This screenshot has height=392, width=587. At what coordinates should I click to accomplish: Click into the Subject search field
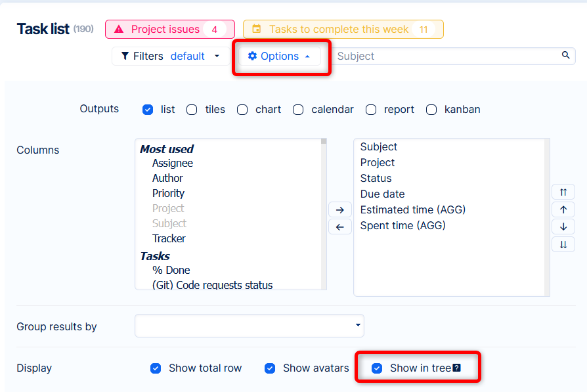[x=446, y=56]
